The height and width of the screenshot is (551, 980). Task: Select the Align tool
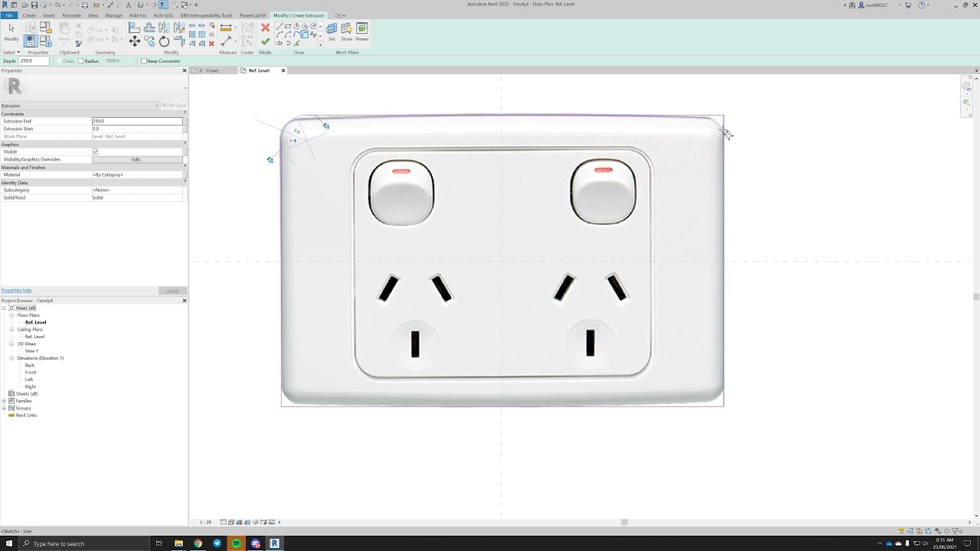134,28
